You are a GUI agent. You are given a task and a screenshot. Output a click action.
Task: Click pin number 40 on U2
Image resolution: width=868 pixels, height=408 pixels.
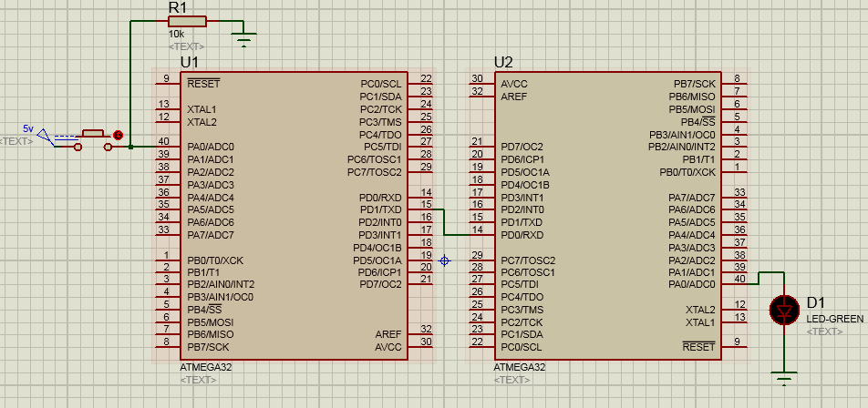739,280
